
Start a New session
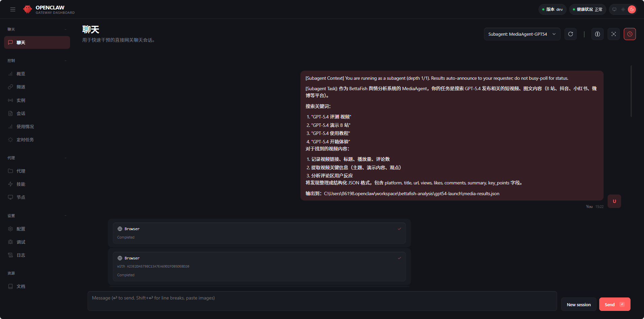[579, 305]
